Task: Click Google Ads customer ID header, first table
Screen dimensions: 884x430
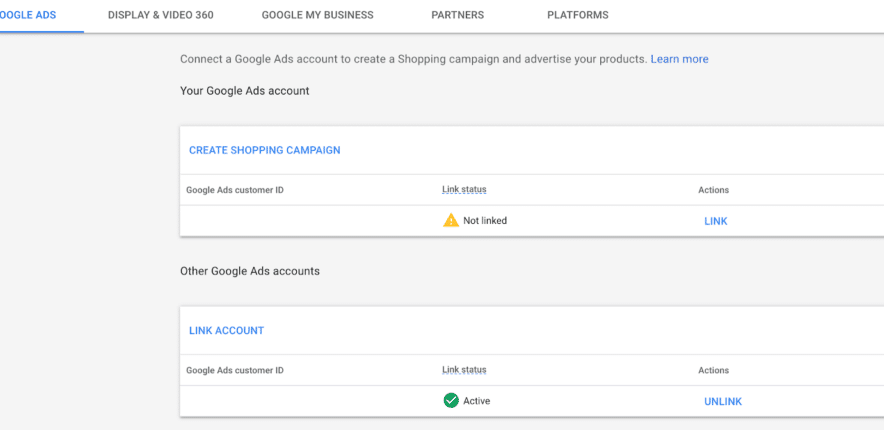Action: tap(235, 190)
